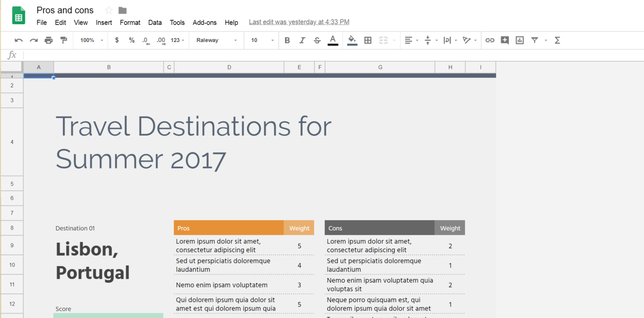Toggle italic text style
Screen dimensions: 644x318
coord(302,40)
